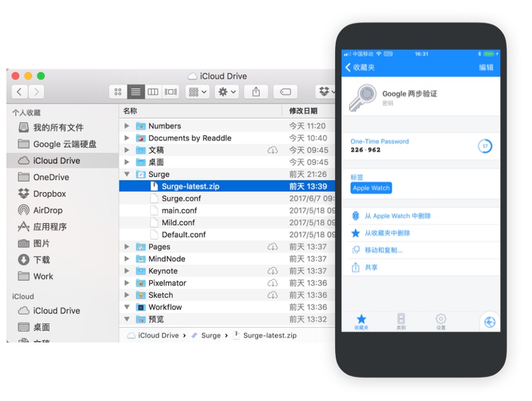Select the MindNode folder row

[227, 259]
